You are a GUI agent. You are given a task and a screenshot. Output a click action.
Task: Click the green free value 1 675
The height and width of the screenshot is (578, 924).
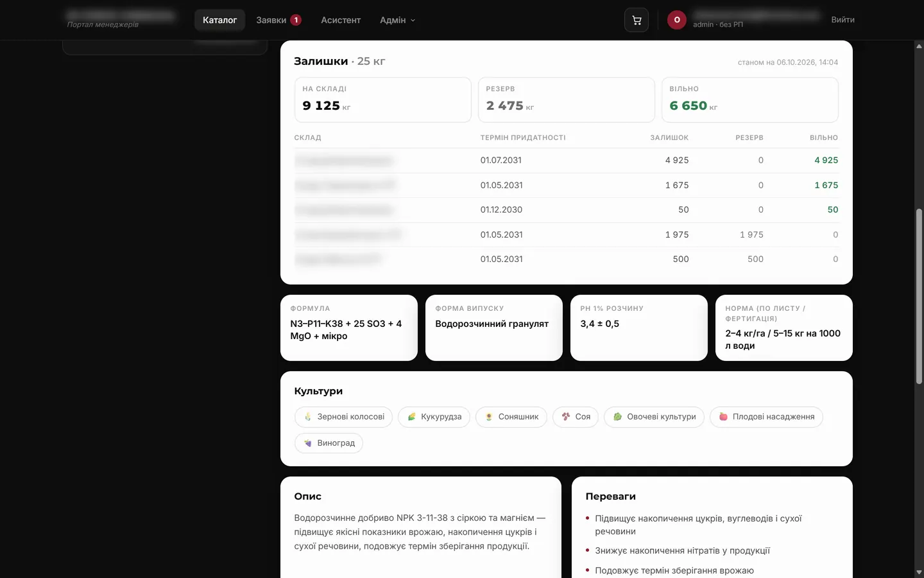(826, 186)
